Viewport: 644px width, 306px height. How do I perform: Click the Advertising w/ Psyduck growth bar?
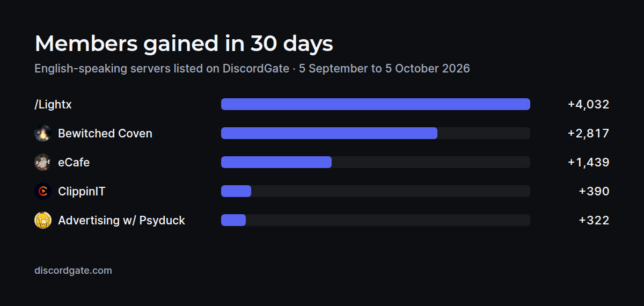click(376, 220)
